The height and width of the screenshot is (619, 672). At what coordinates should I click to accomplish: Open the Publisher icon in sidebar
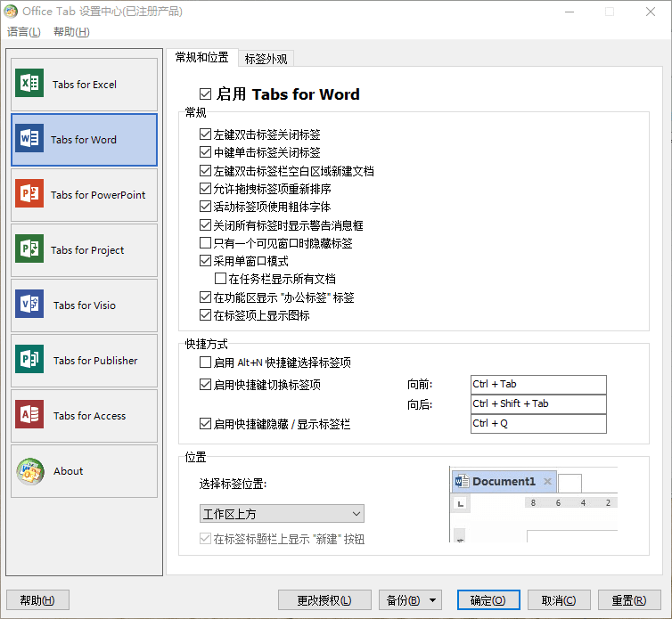point(29,359)
